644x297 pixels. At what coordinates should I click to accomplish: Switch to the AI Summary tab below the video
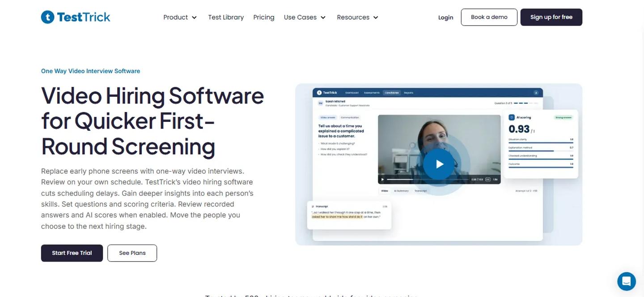(x=401, y=191)
